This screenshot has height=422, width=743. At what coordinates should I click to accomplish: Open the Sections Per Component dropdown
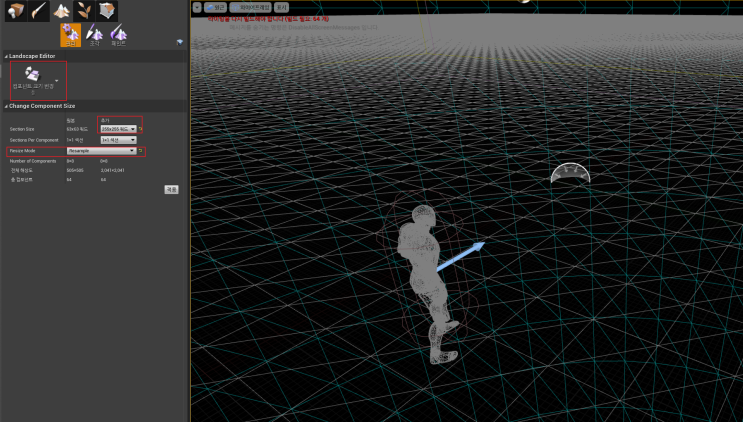tap(118, 140)
